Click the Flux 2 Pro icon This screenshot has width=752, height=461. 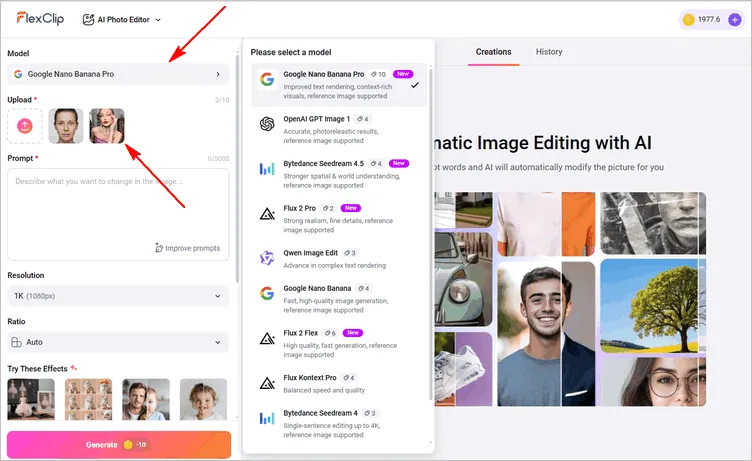point(267,212)
